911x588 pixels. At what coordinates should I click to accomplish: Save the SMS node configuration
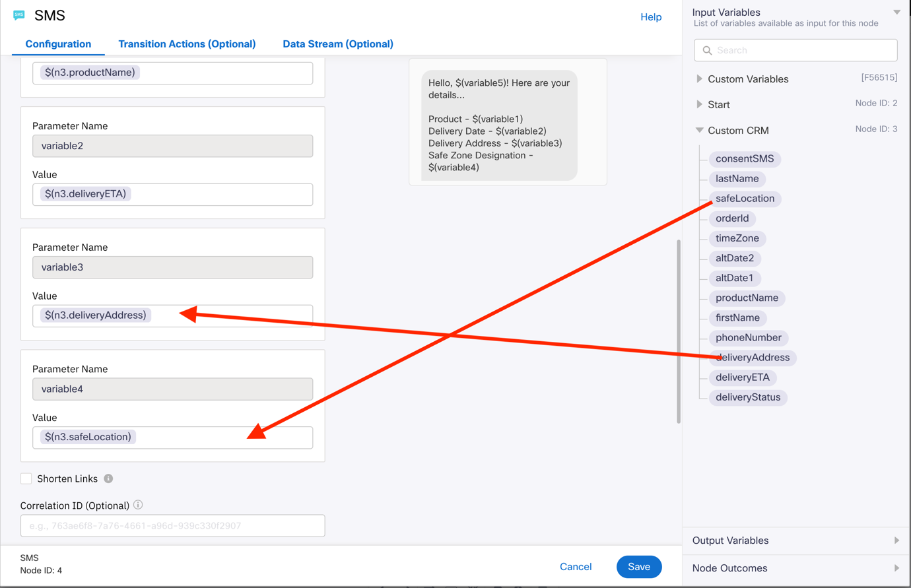tap(639, 567)
